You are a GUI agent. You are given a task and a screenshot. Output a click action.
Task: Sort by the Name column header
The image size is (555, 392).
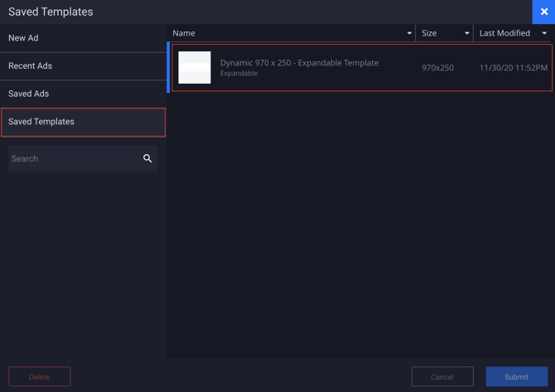tap(185, 33)
